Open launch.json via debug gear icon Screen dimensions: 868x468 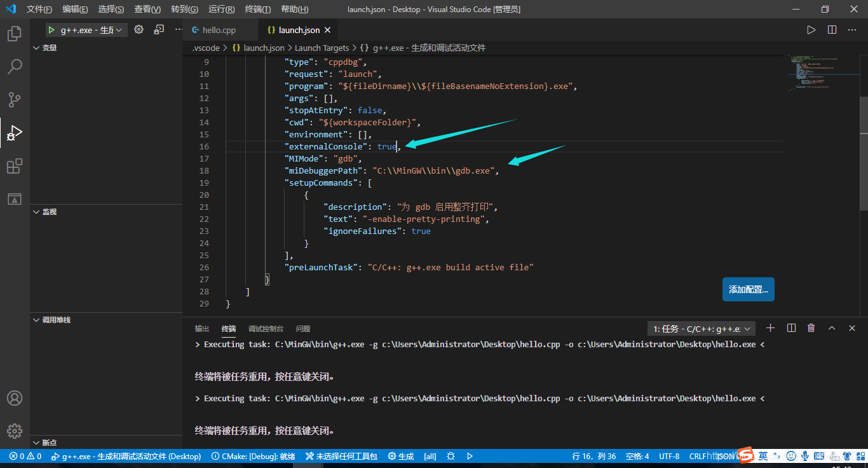tap(139, 30)
